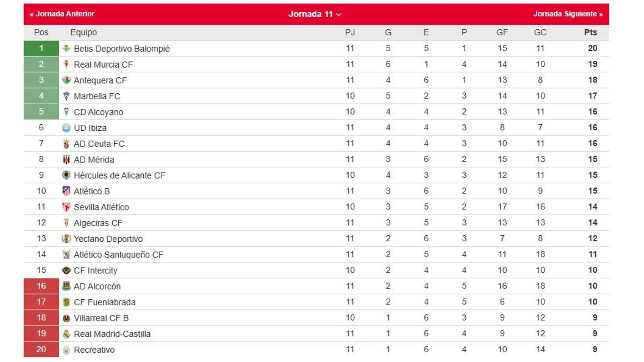This screenshot has width=644, height=362.
Task: Select the AD Mérida team crest
Action: [66, 159]
